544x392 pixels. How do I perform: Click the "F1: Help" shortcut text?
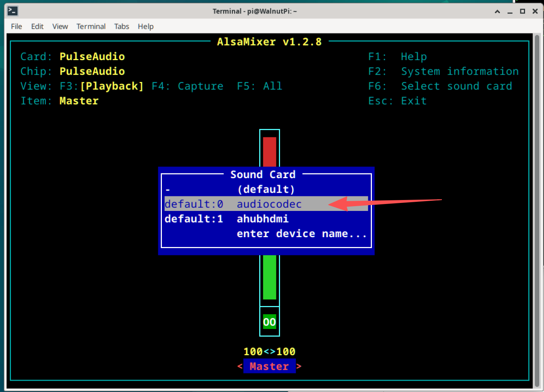tap(397, 56)
